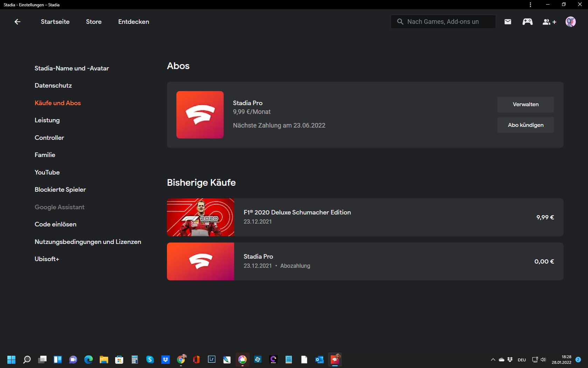Add a friend via the people icon
588x368 pixels.
[549, 22]
